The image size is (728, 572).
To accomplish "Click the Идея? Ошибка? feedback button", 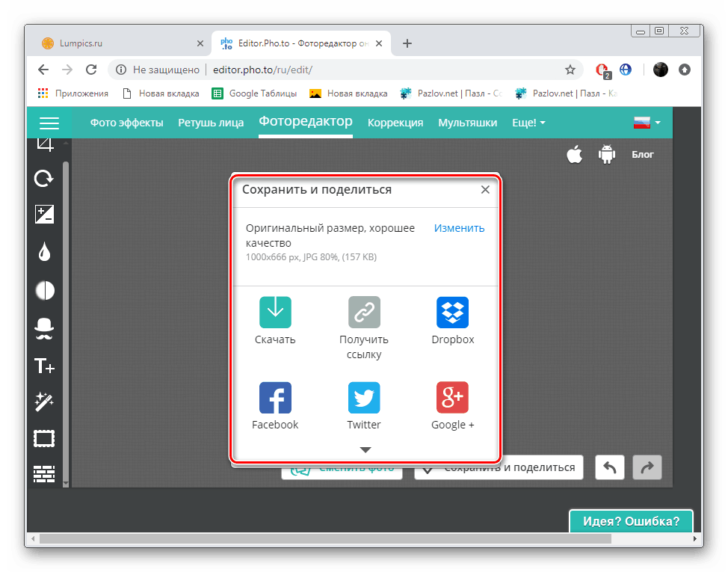I will [631, 521].
